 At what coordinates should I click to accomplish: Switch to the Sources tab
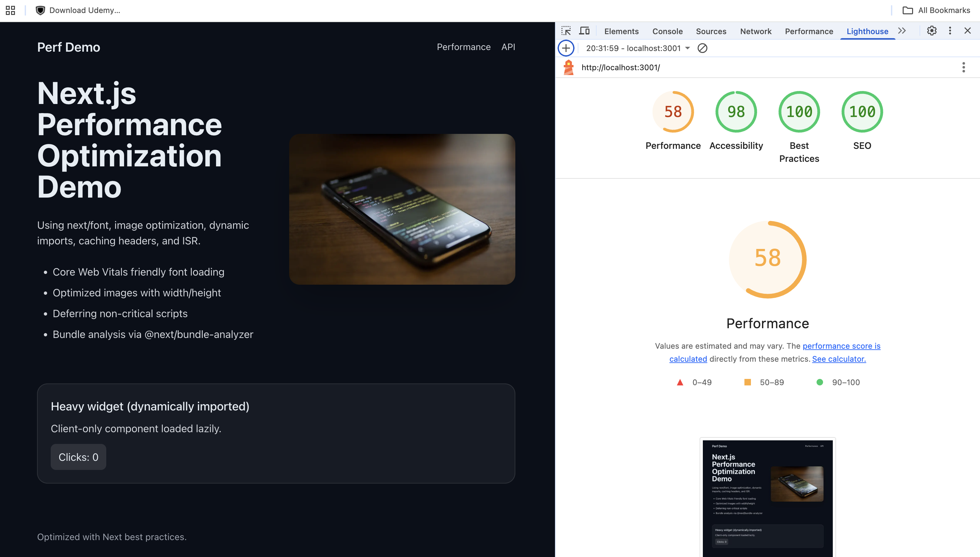711,32
